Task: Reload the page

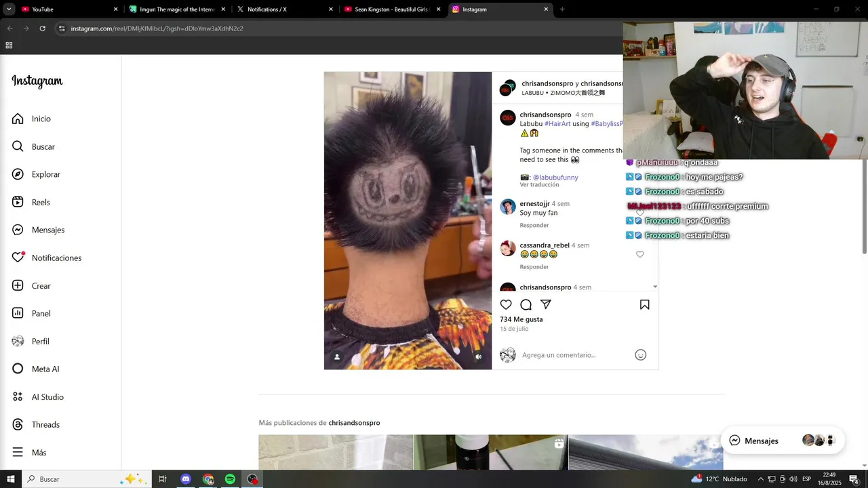Action: click(x=42, y=28)
